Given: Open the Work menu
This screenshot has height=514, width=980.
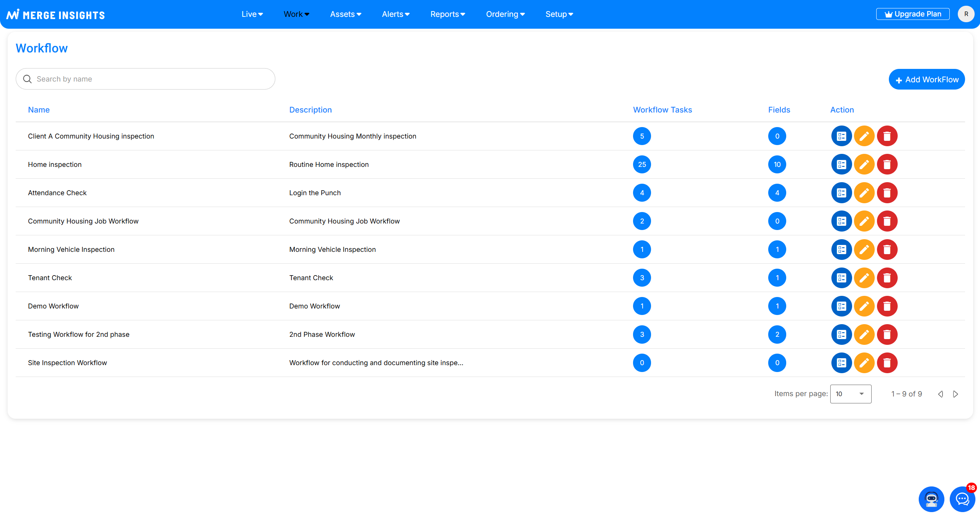Looking at the screenshot, I should [x=296, y=14].
